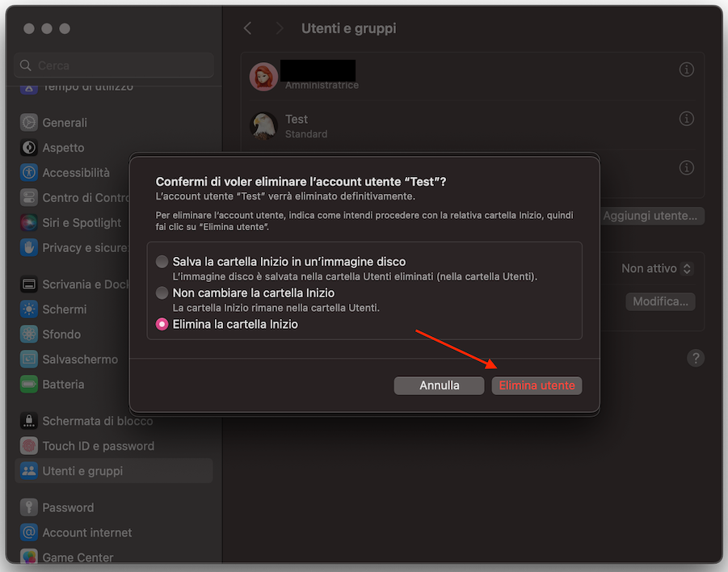This screenshot has height=572, width=728.
Task: Click the Cerca search field
Action: [113, 65]
